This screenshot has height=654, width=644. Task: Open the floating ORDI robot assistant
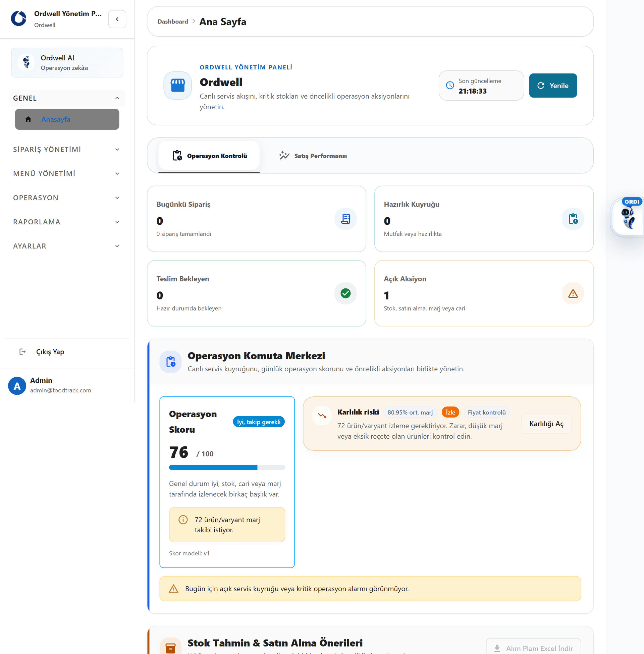point(628,217)
